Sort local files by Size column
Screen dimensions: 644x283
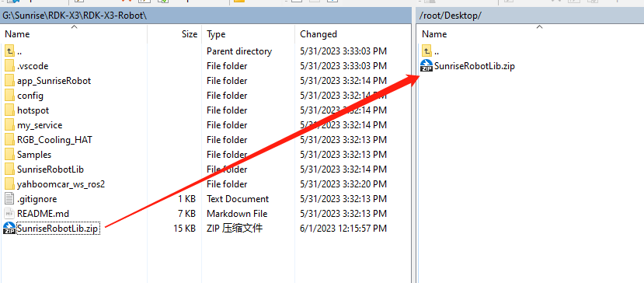(175, 34)
